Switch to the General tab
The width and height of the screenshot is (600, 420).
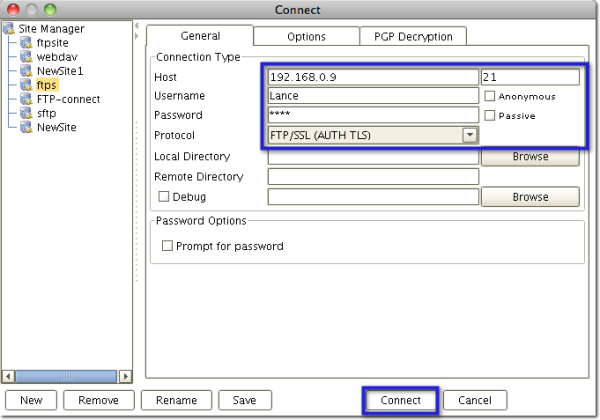pyautogui.click(x=200, y=36)
